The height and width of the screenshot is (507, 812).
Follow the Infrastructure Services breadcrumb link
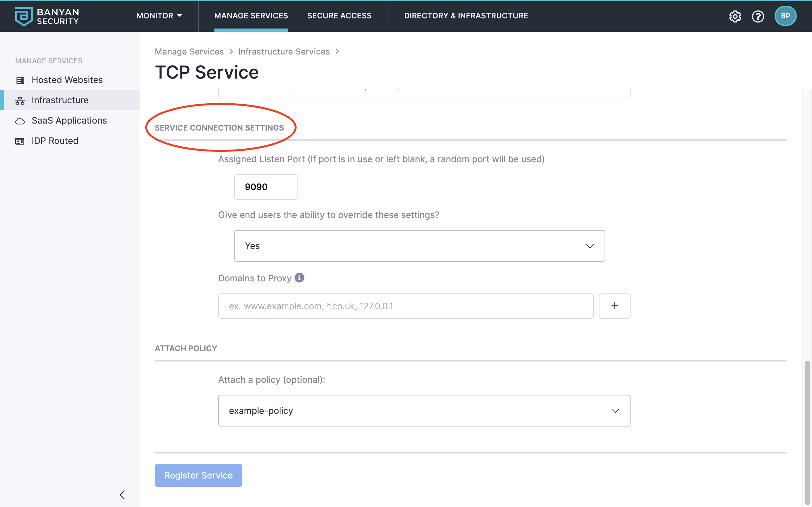[284, 52]
